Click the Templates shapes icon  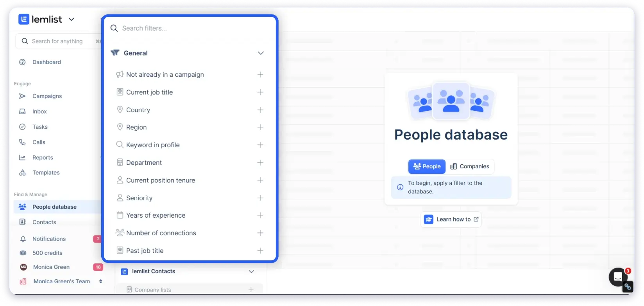[22, 173]
